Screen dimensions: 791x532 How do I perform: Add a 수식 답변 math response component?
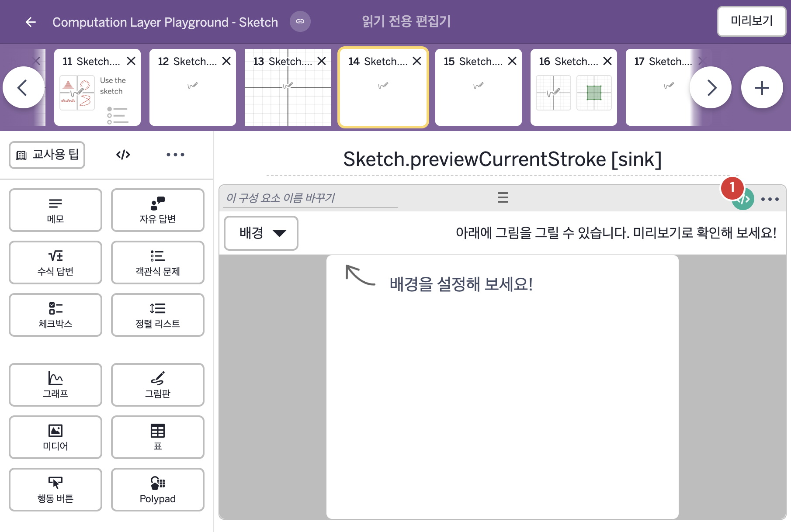[56, 263]
